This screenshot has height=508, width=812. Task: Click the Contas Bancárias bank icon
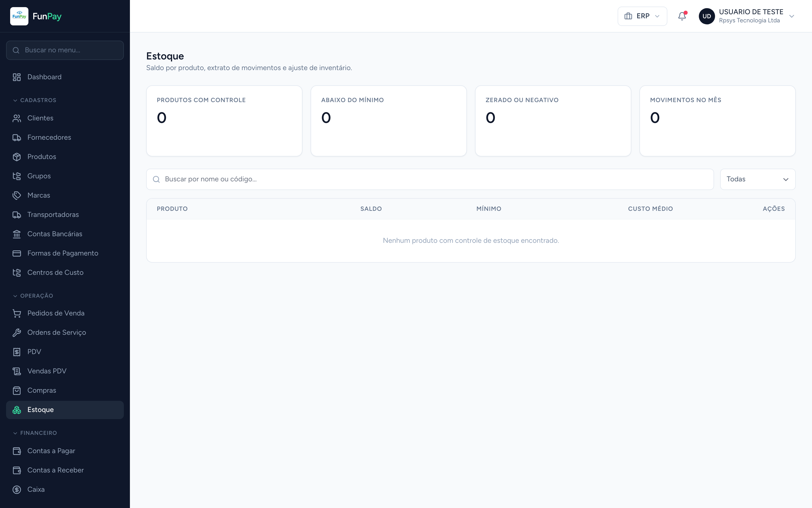coord(17,234)
